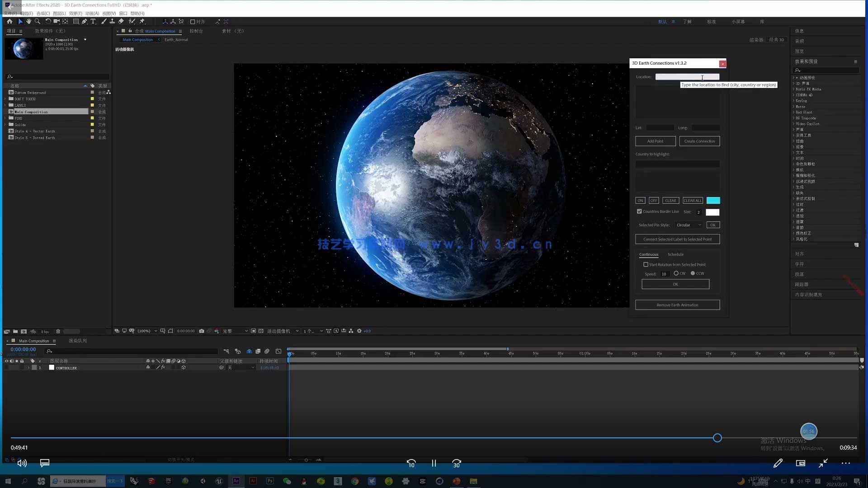The width and height of the screenshot is (868, 488).
Task: Toggle Countries Border Line checkbox
Action: coord(639,211)
